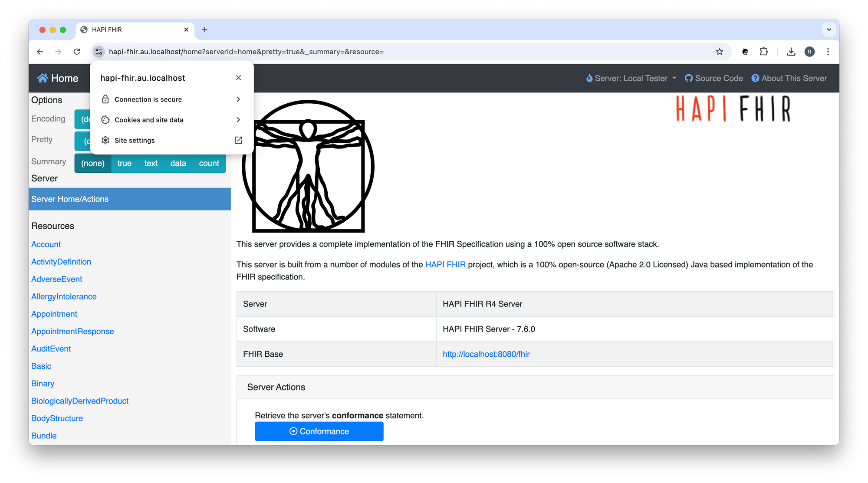Set Summary to text
The height and width of the screenshot is (483, 868).
click(151, 163)
